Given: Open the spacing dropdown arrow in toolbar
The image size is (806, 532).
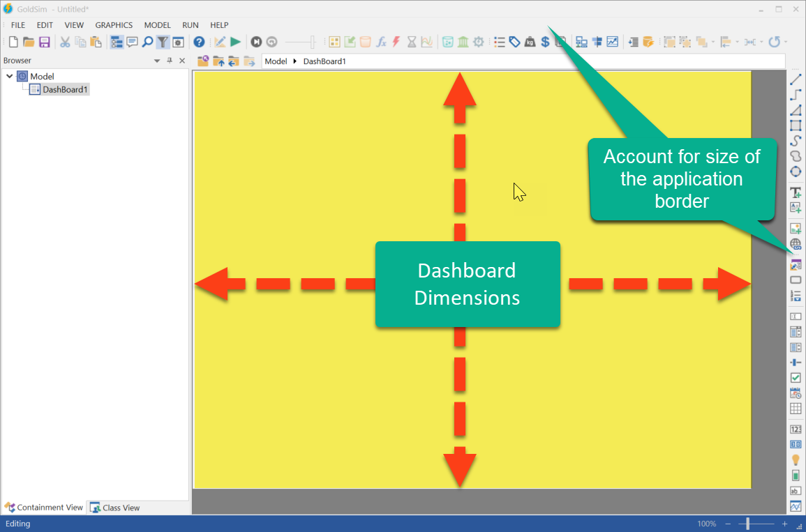Looking at the screenshot, I should [x=761, y=42].
